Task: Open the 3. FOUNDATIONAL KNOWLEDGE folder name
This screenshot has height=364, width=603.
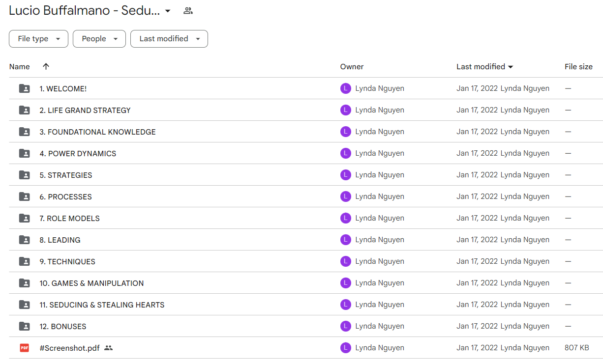Action: coord(97,132)
